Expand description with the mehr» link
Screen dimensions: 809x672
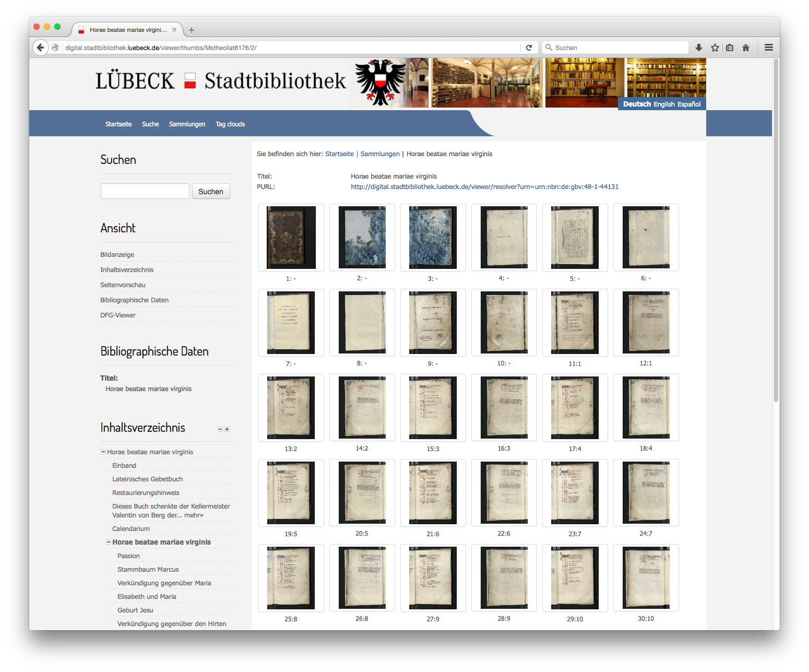[x=194, y=515]
